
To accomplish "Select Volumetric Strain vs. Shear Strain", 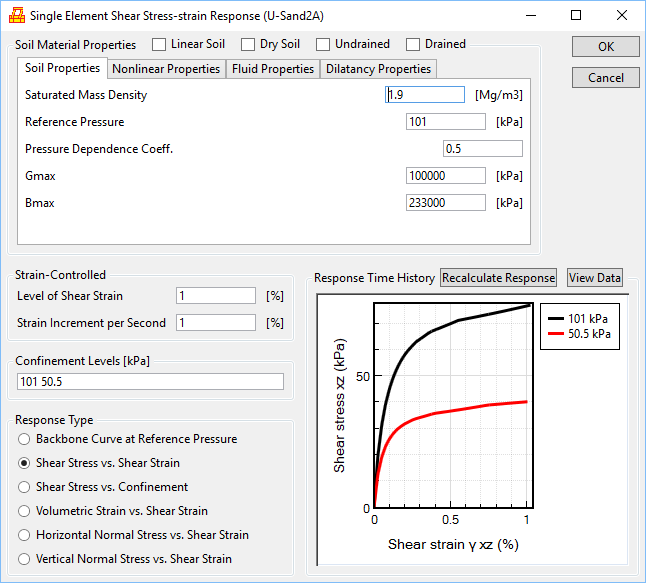I will pyautogui.click(x=25, y=511).
